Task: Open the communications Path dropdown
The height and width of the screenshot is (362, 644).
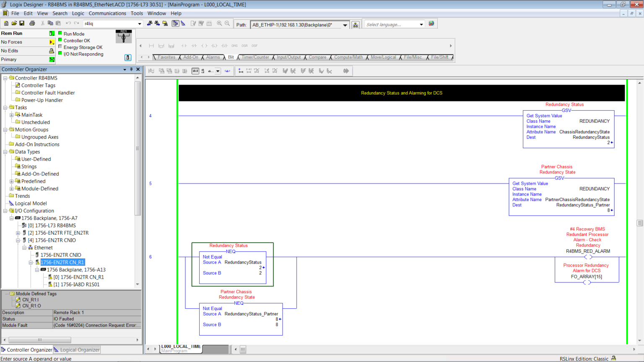Action: (345, 24)
